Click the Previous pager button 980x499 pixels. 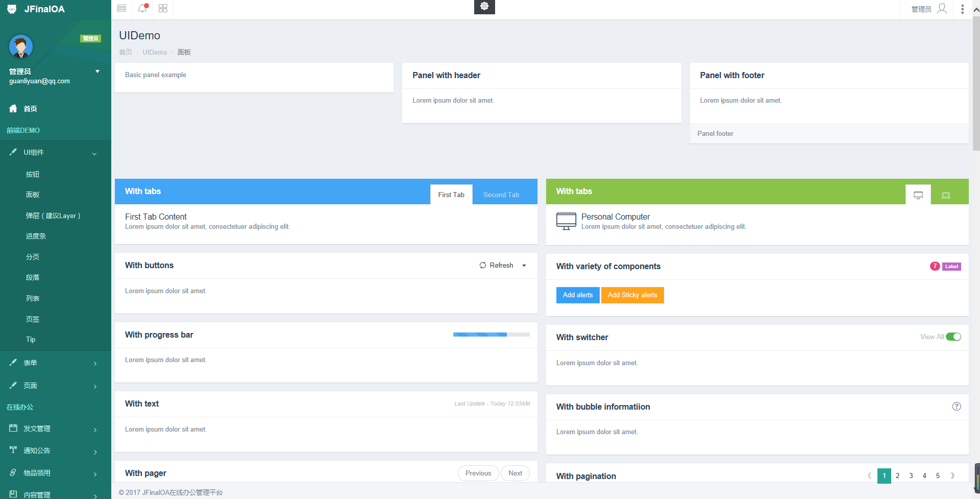(478, 473)
